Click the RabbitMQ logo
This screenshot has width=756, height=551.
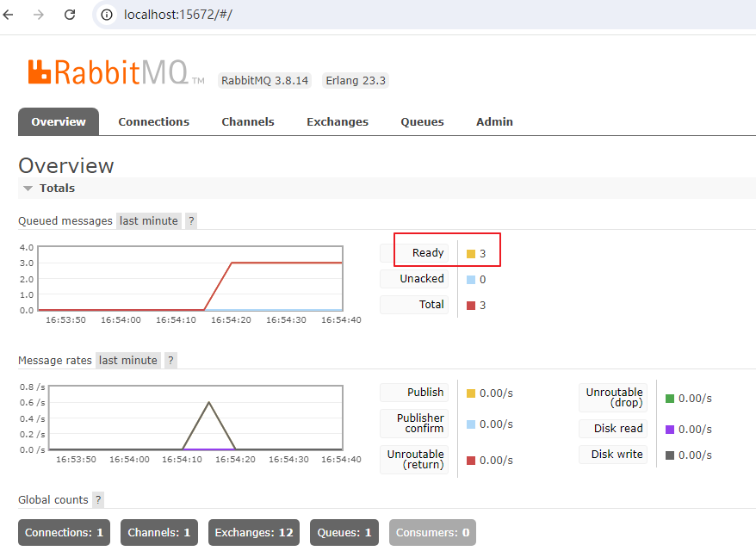pyautogui.click(x=116, y=73)
